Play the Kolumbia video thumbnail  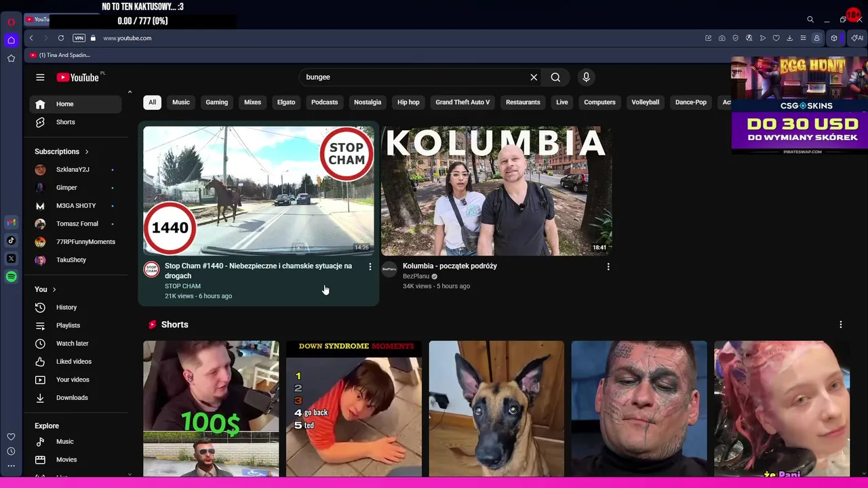496,191
